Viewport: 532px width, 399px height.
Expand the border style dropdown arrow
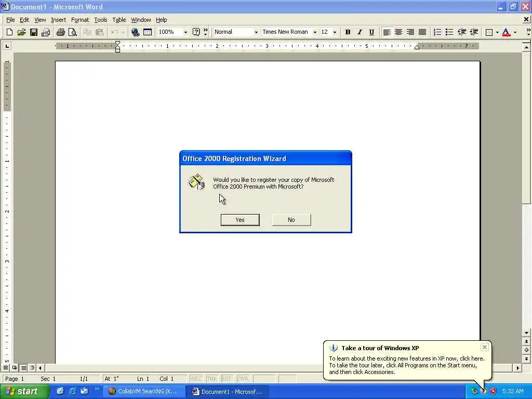[497, 32]
